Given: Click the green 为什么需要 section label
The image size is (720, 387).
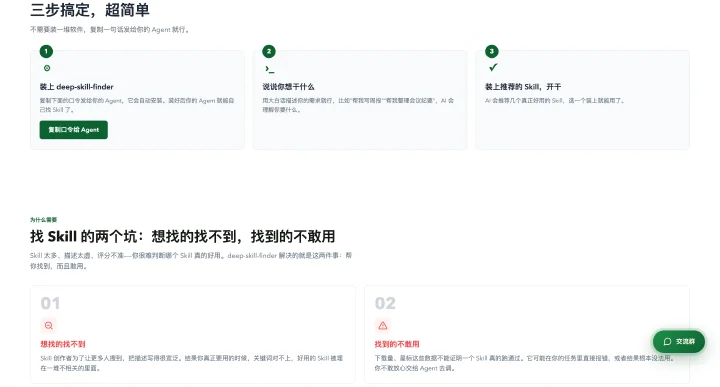Looking at the screenshot, I should (x=44, y=220).
